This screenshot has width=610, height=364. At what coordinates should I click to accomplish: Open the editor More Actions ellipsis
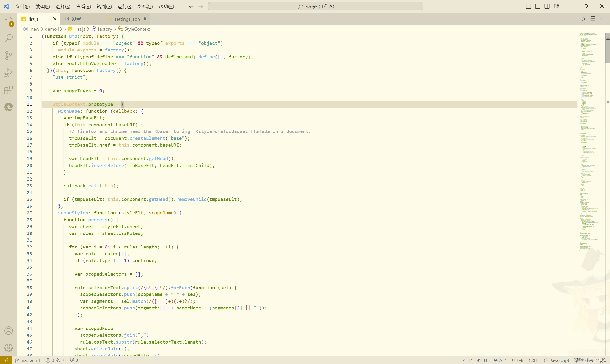pyautogui.click(x=602, y=19)
